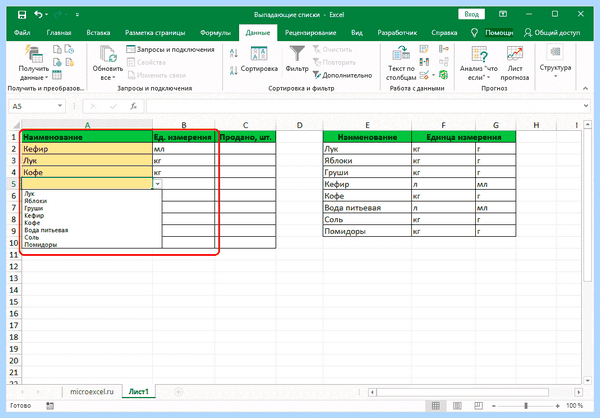Switch to Page Layout view in status bar

point(457,405)
